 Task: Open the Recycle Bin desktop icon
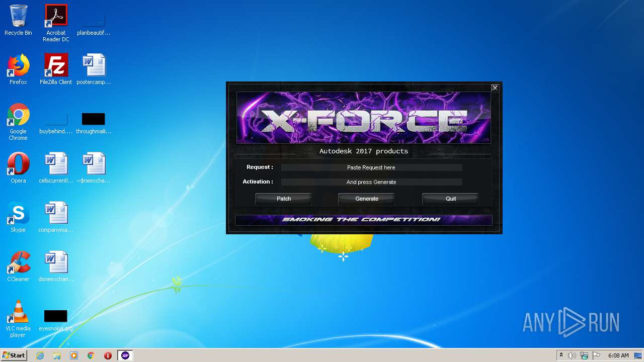(18, 20)
